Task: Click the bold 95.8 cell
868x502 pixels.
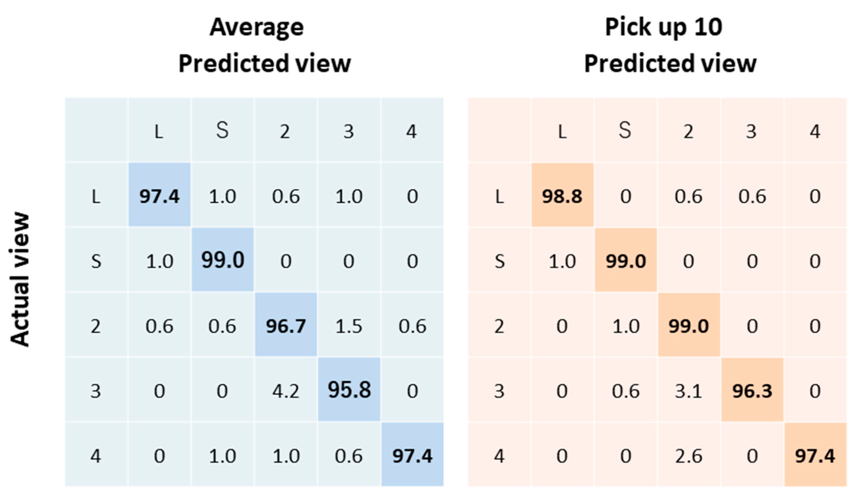Action: 349,390
